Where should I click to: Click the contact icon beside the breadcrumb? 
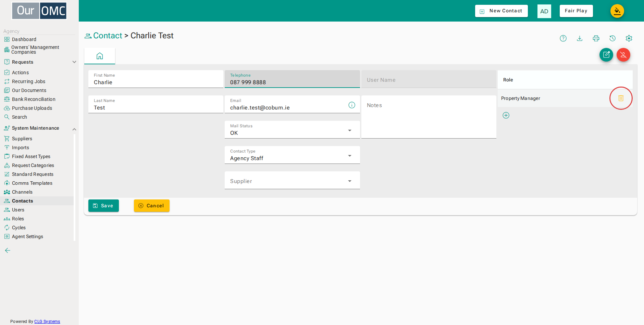[x=88, y=36]
